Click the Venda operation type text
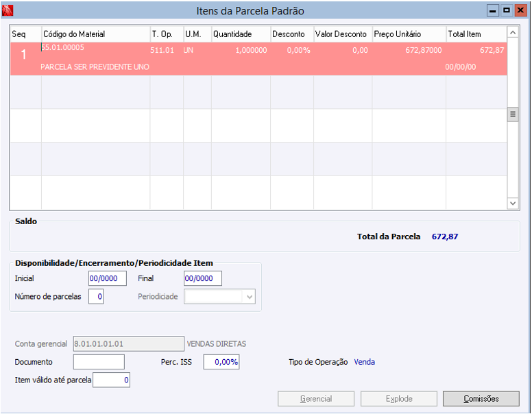The width and height of the screenshot is (532, 414). (x=365, y=362)
